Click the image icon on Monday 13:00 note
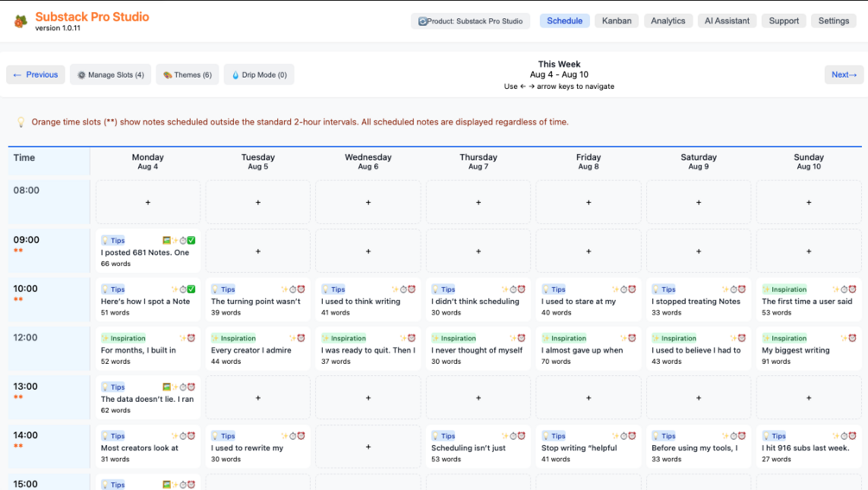The image size is (868, 490). click(x=167, y=387)
